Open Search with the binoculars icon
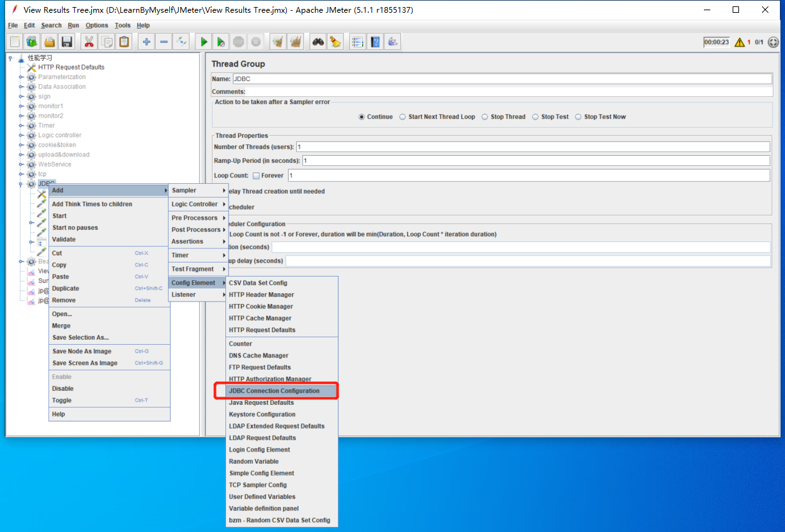This screenshot has height=532, width=785. tap(317, 42)
